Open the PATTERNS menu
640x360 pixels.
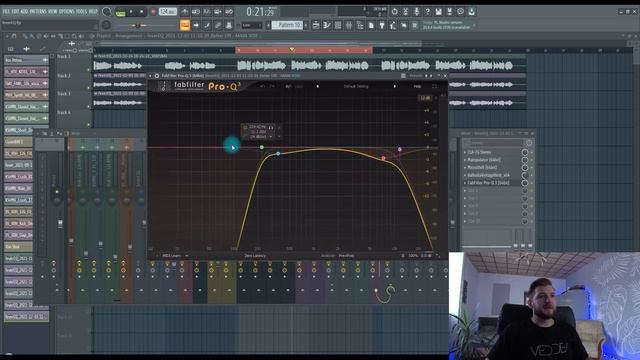click(x=38, y=11)
